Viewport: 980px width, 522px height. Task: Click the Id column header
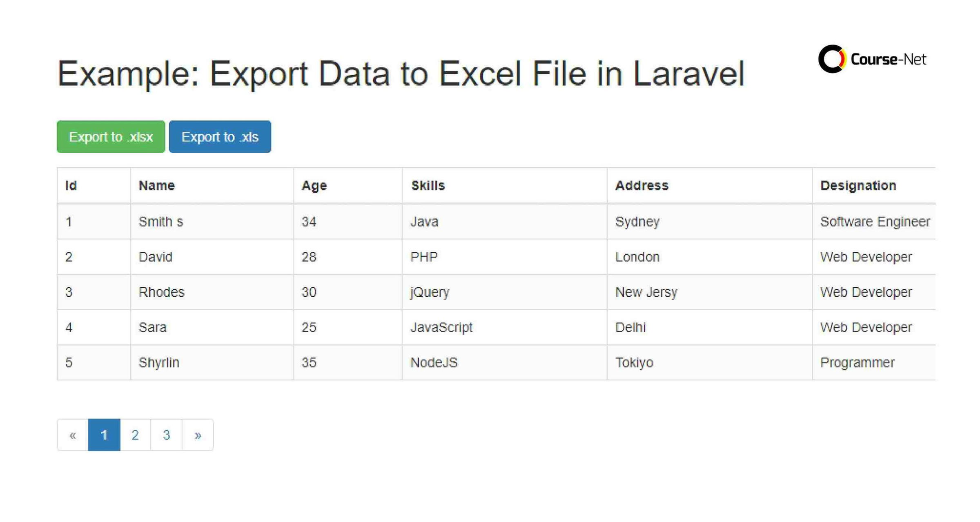pyautogui.click(x=71, y=185)
